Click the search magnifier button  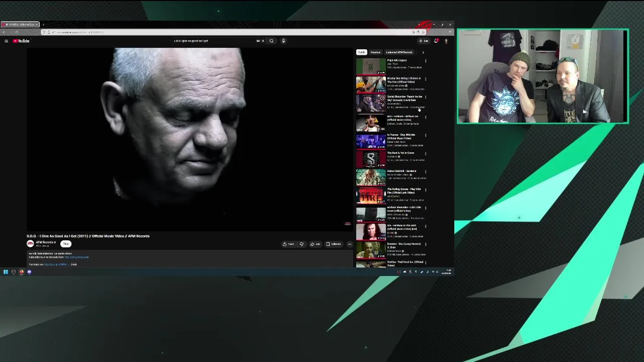pos(271,41)
